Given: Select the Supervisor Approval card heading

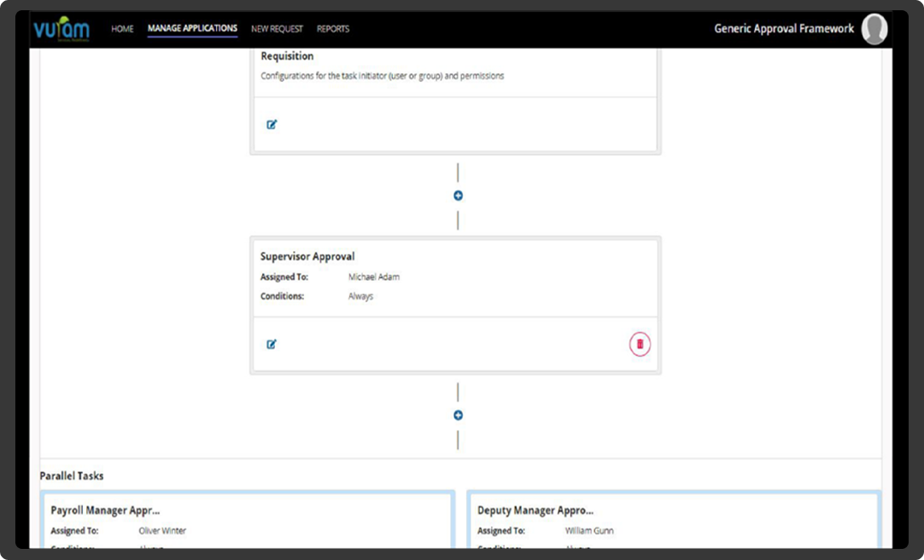Looking at the screenshot, I should (307, 256).
